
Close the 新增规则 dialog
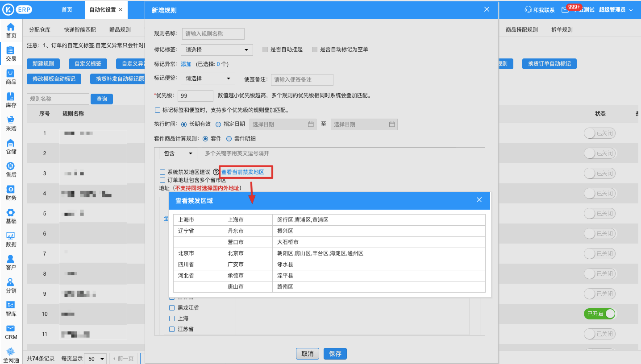point(487,9)
